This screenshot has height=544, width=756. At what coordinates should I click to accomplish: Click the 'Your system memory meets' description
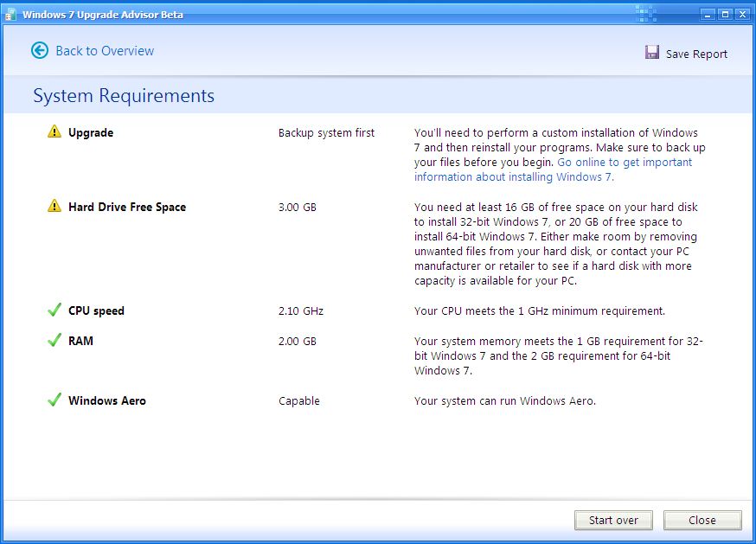pos(558,355)
